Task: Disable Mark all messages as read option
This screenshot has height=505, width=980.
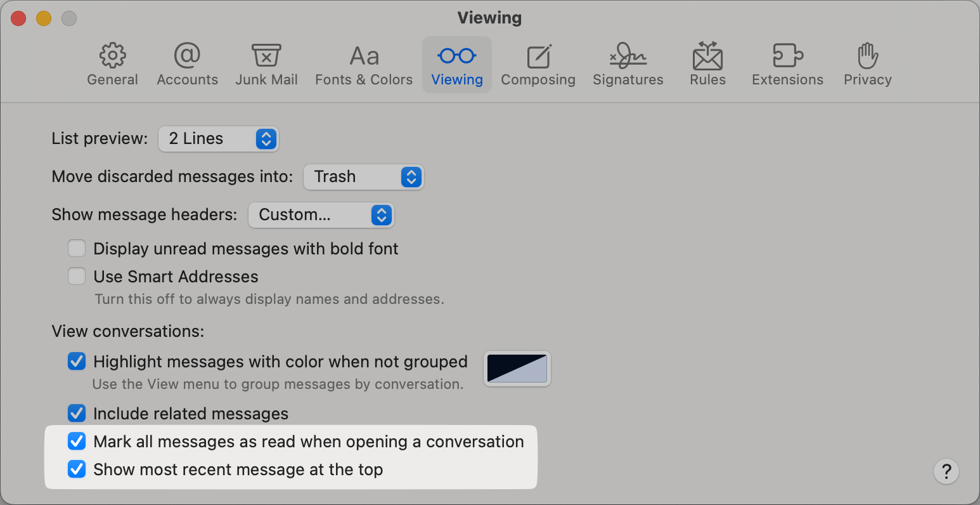Action: 77,442
